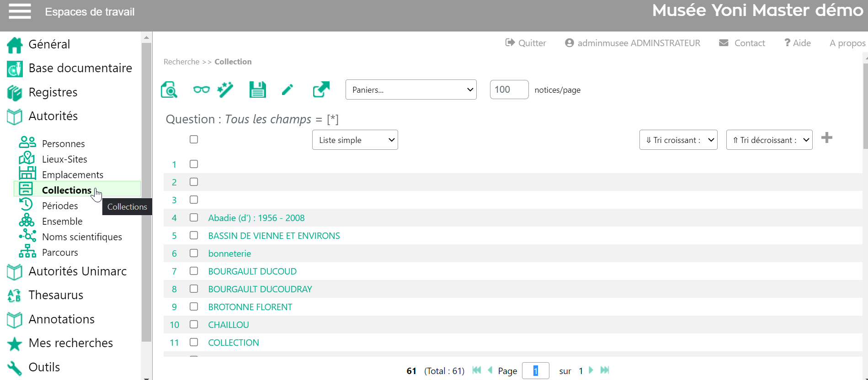The image size is (868, 380).
Task: Click the export arrow icon
Action: pyautogui.click(x=321, y=90)
